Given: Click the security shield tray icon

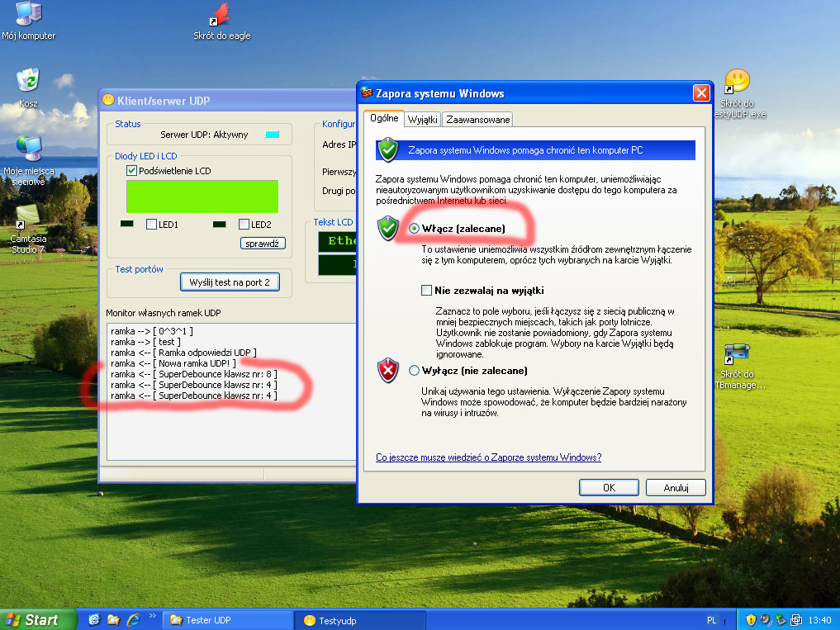Looking at the screenshot, I should coord(751,620).
